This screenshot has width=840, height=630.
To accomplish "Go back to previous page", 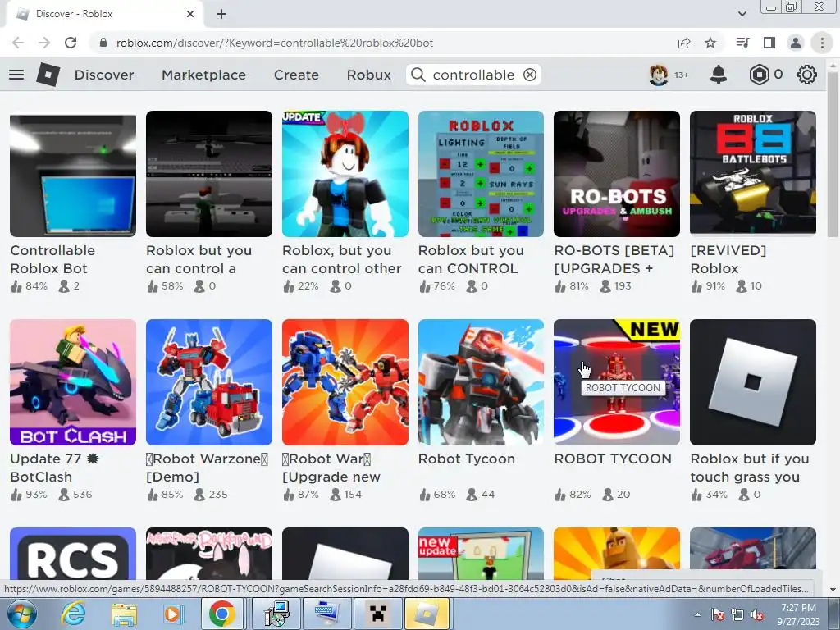I will click(18, 43).
